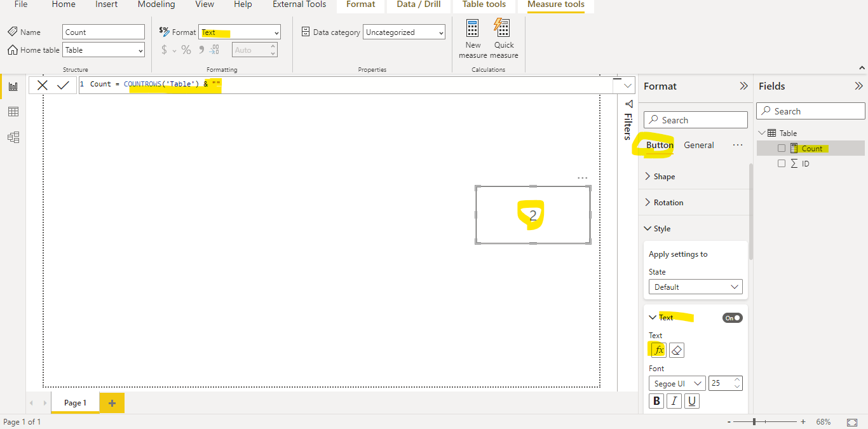Add a new page with plus

[112, 403]
